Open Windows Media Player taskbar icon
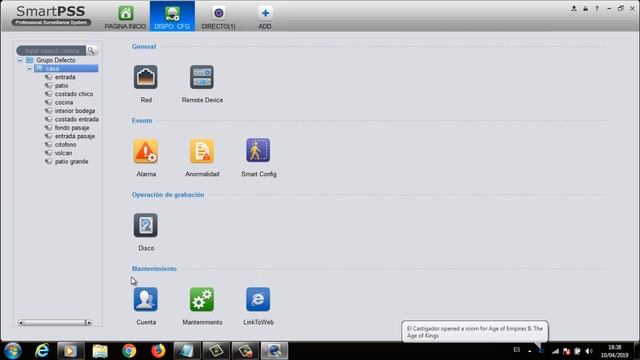 coord(71,351)
